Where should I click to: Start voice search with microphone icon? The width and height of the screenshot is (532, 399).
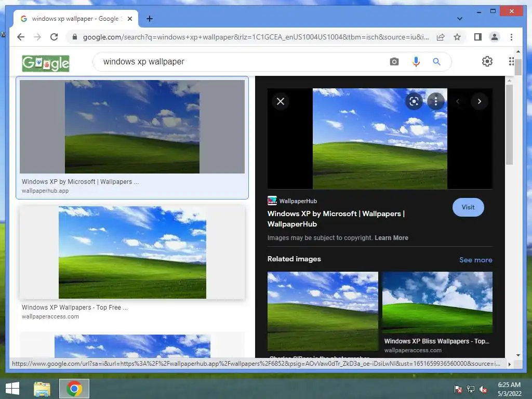[416, 62]
